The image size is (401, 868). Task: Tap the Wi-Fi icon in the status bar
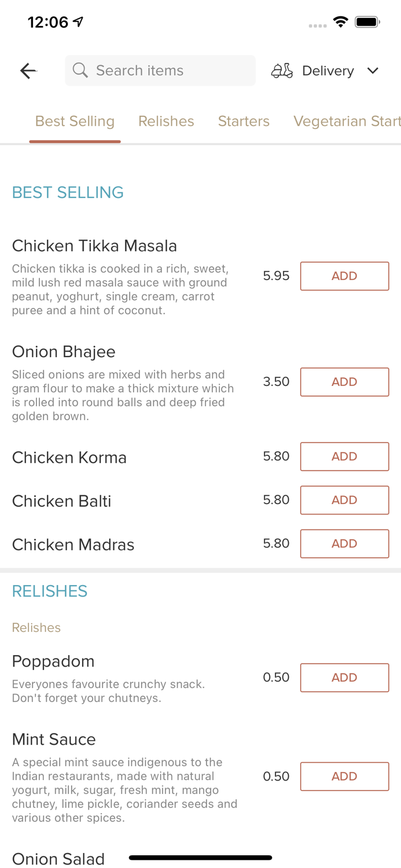tap(340, 21)
